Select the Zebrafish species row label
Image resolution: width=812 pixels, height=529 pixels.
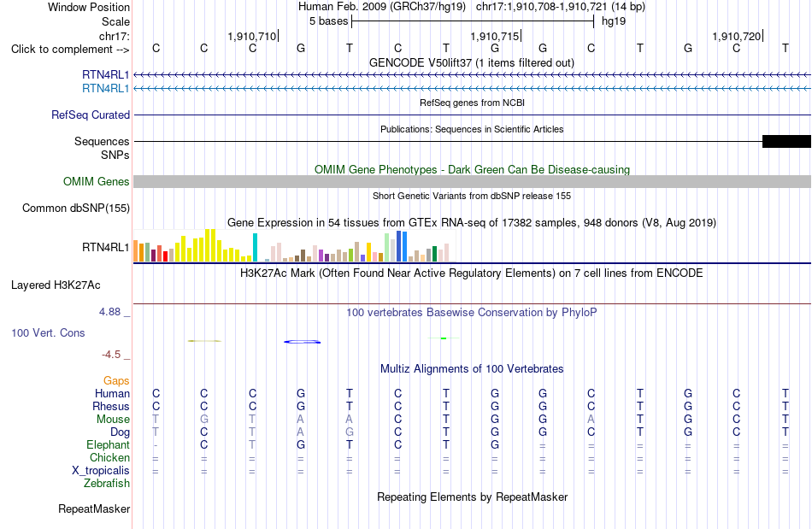point(107,484)
